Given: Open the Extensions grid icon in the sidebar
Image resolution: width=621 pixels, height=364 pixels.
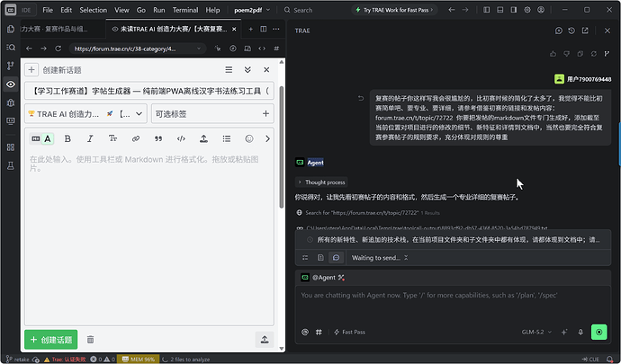Looking at the screenshot, I should pyautogui.click(x=11, y=147).
